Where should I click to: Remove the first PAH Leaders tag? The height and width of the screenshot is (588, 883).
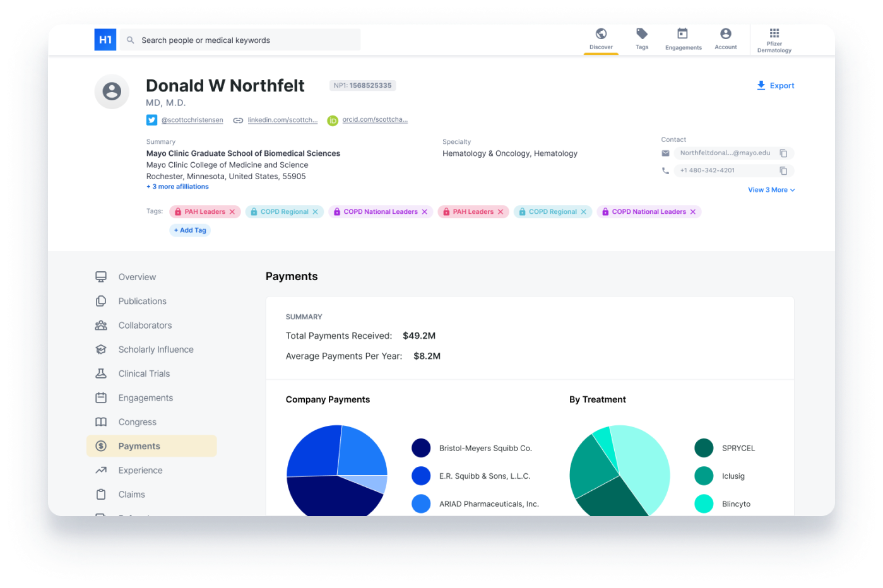tap(232, 212)
